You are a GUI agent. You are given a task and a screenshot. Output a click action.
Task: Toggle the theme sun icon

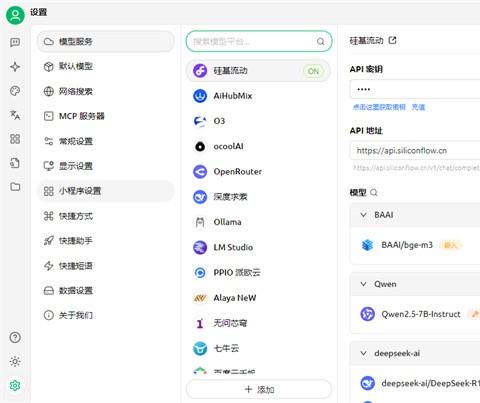[x=15, y=361]
